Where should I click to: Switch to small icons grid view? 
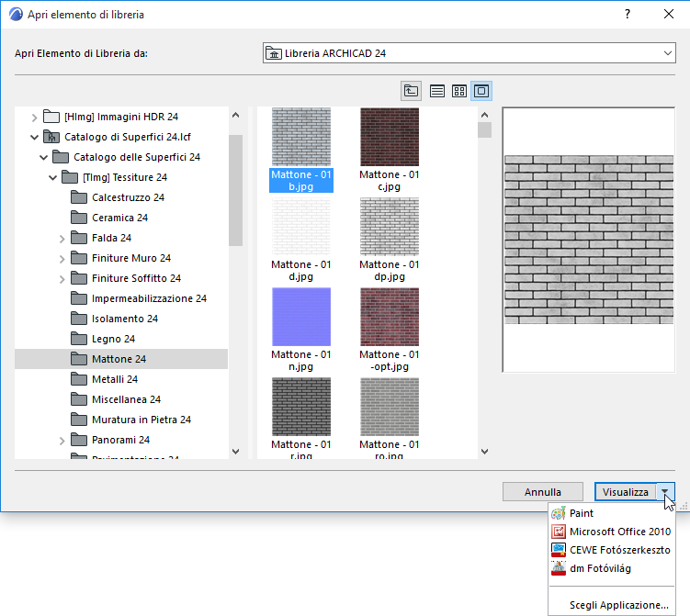coord(459,91)
